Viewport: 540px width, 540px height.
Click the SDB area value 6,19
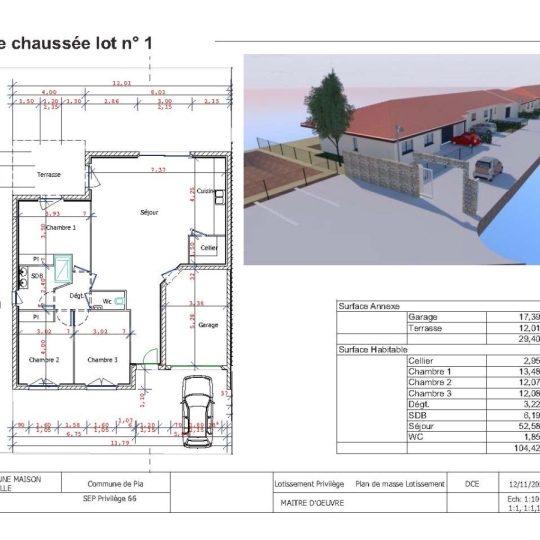pyautogui.click(x=531, y=415)
